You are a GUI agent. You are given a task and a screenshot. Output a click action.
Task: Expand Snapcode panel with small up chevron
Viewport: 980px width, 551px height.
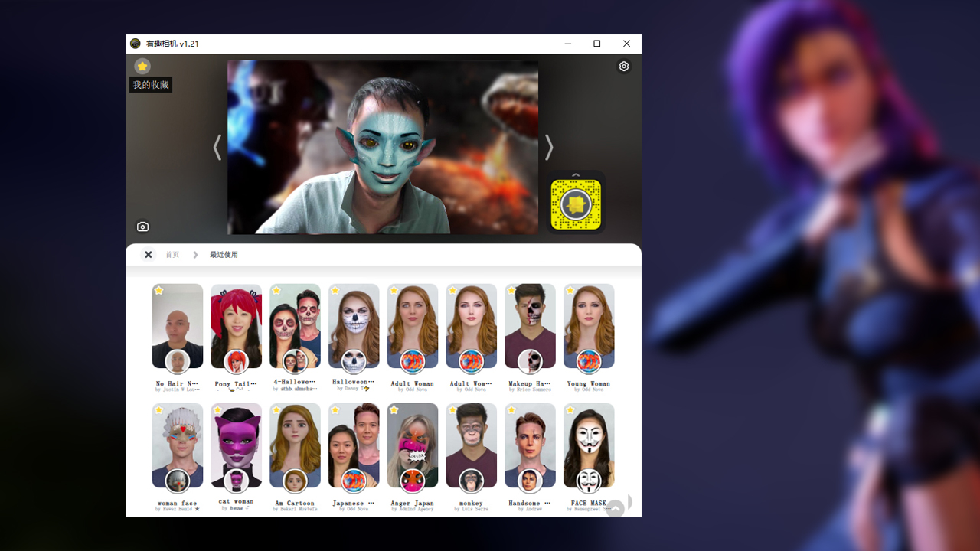pyautogui.click(x=577, y=175)
